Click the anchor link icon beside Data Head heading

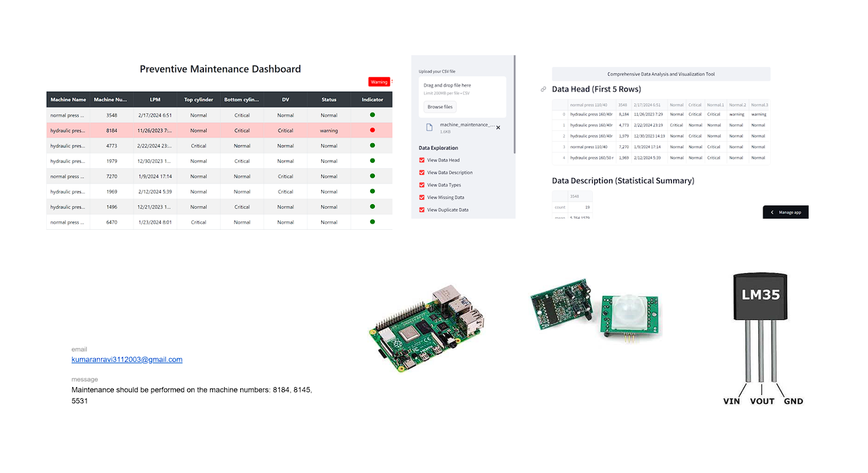543,89
